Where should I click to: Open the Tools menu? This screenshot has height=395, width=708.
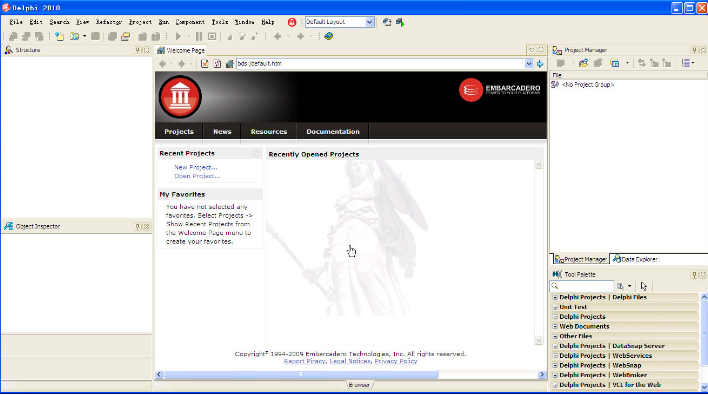[220, 22]
